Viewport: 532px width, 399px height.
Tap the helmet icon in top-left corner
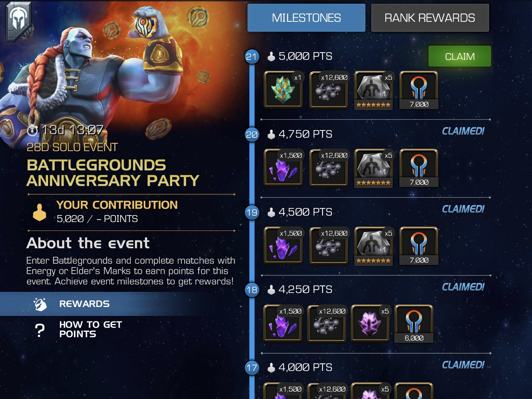click(18, 21)
